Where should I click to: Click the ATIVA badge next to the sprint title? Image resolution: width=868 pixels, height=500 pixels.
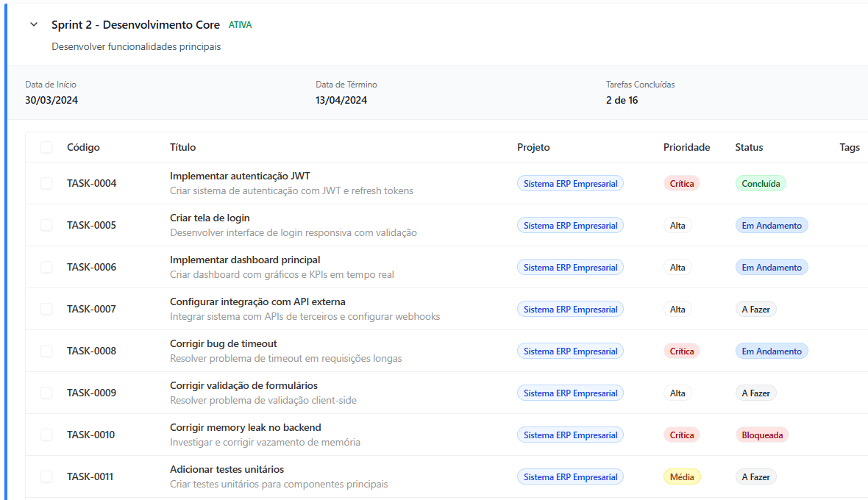240,24
